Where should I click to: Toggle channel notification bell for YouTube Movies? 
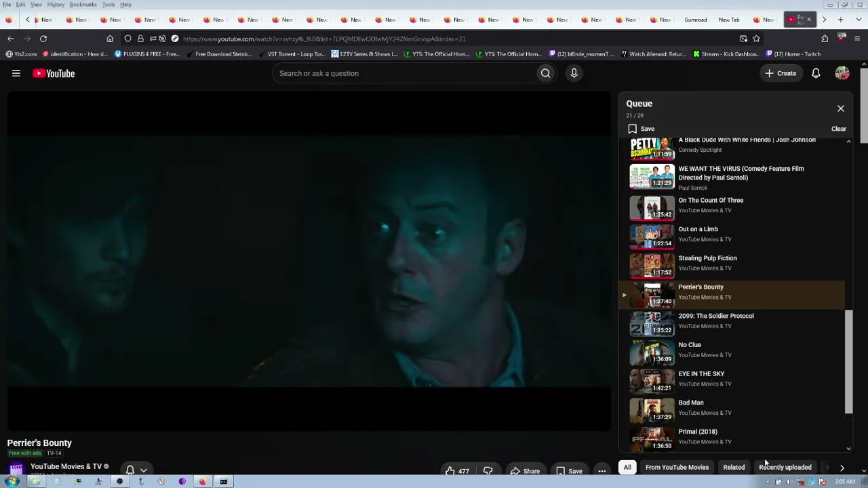pos(130,470)
